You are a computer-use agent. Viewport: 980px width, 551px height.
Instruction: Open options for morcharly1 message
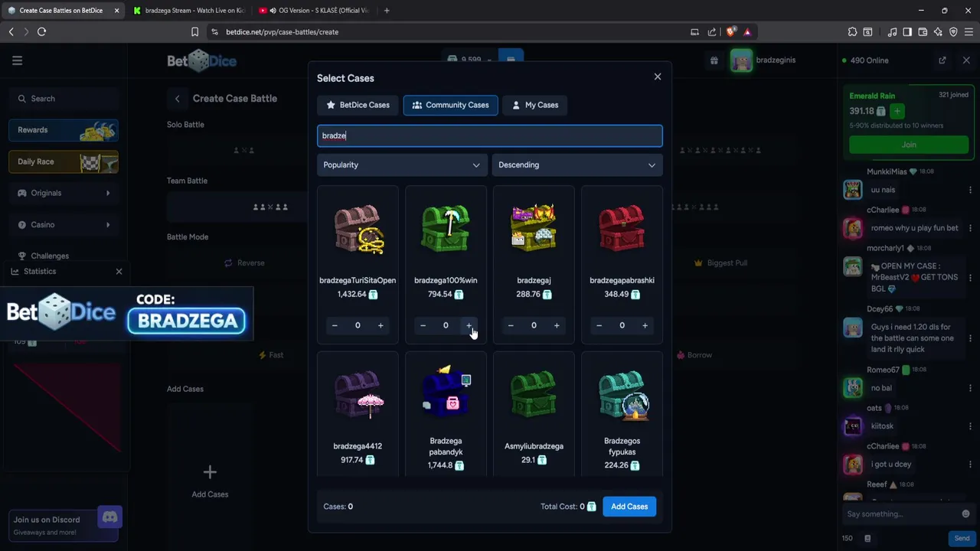(970, 277)
